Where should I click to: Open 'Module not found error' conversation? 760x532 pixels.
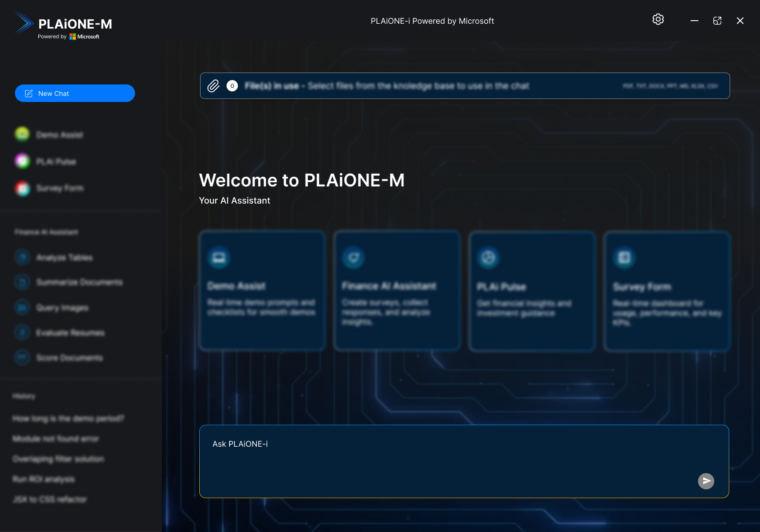pyautogui.click(x=56, y=439)
